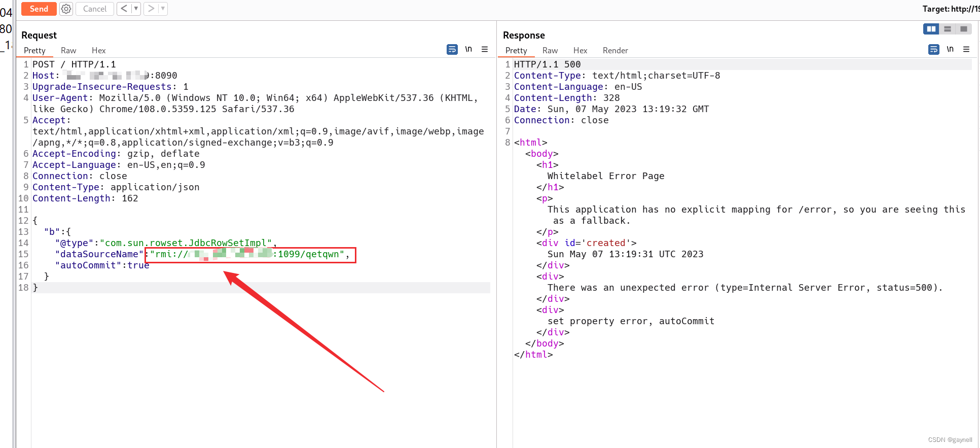Click the Target URL label
This screenshot has width=980, height=448.
951,9
